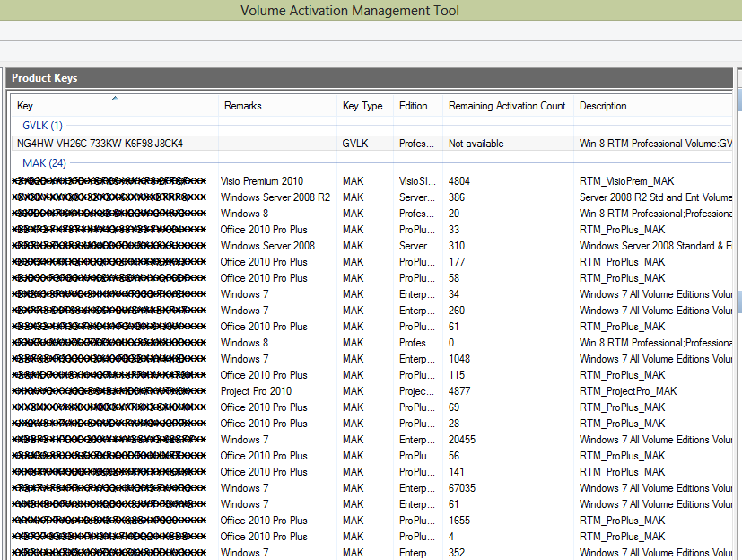Image resolution: width=742 pixels, height=560 pixels.
Task: Select Office 2010 Pro Plus row with count 4
Action: coord(371,537)
